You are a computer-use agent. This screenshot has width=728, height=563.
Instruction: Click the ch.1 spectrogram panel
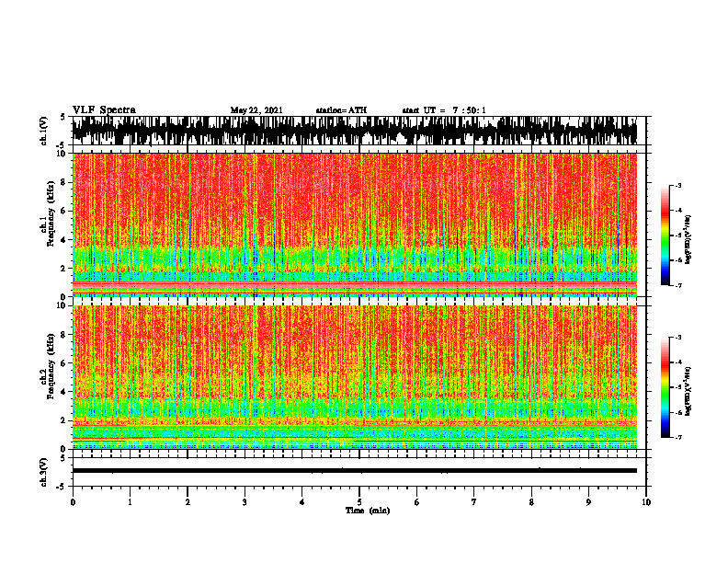tap(355, 224)
